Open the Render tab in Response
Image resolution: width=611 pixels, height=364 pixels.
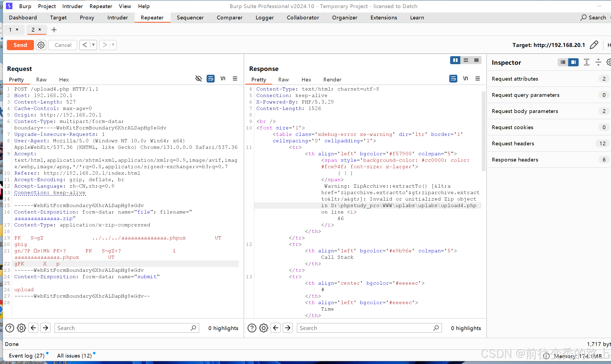point(332,80)
